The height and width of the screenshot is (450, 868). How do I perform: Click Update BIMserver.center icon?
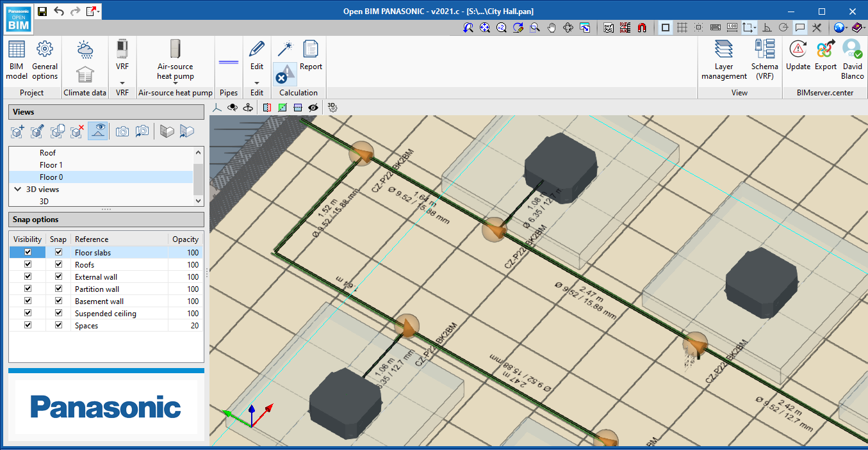tap(798, 55)
